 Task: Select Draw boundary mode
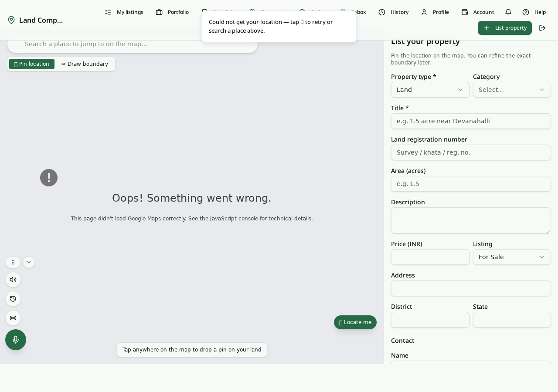[85, 64]
